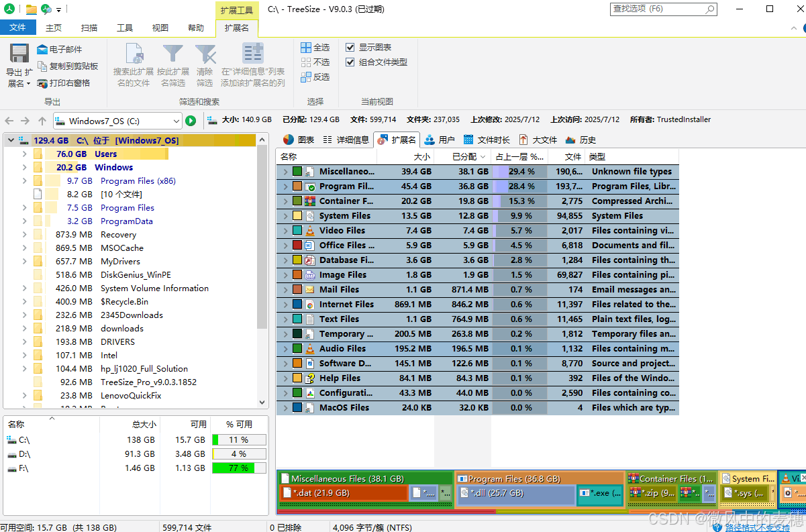Sort by the 已分配 column header
Viewport: 806px width, 532px height.
[x=463, y=156]
